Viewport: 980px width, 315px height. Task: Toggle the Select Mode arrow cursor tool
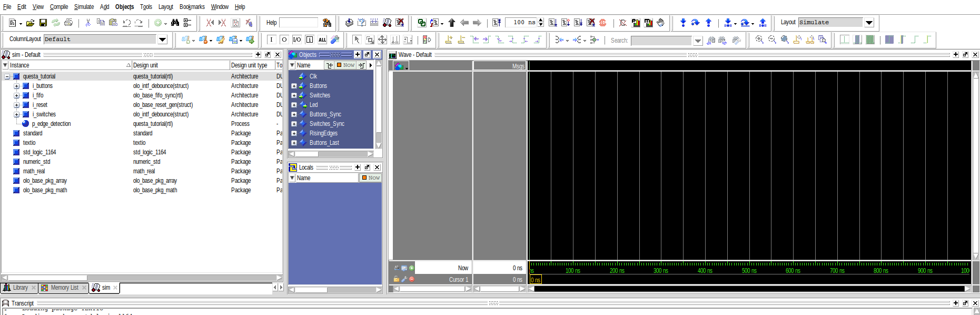click(x=357, y=40)
